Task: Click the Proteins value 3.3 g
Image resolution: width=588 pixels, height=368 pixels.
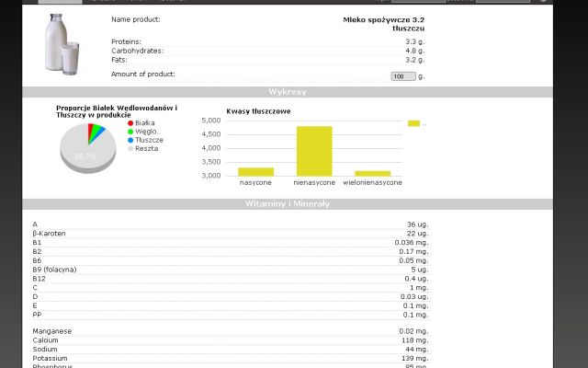Action: click(414, 41)
